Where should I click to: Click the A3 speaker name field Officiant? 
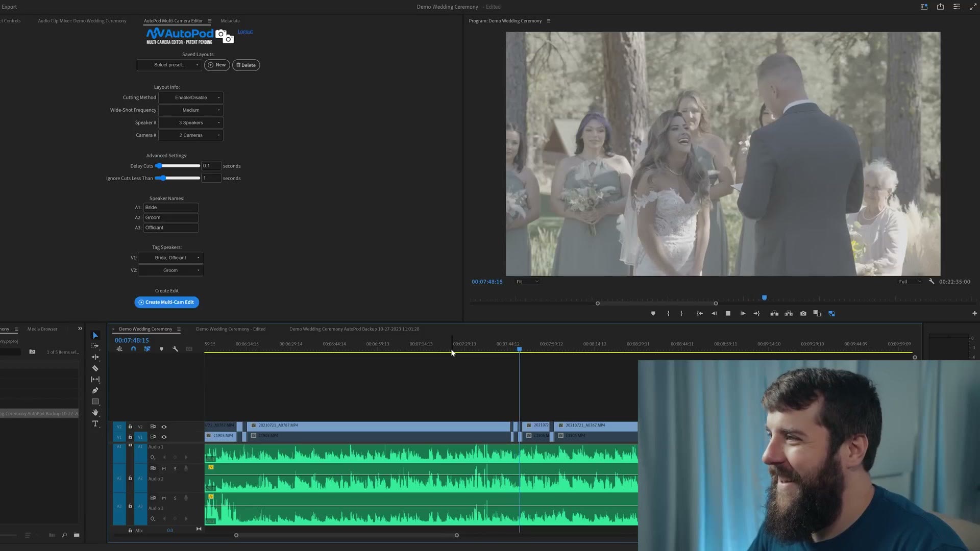[171, 228]
